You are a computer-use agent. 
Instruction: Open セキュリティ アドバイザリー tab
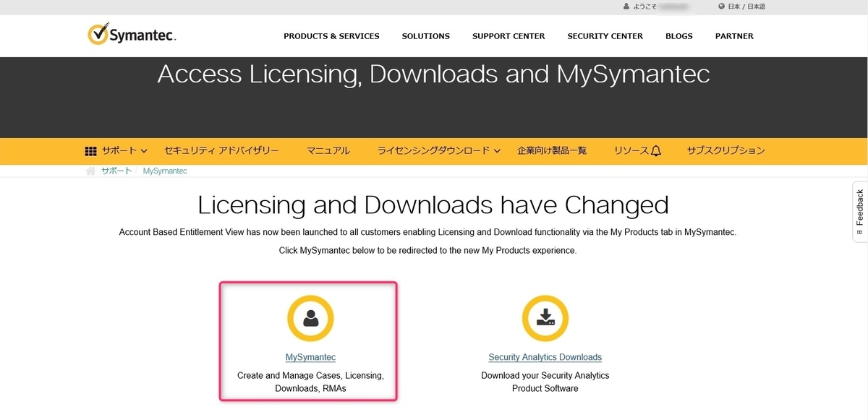pyautogui.click(x=221, y=151)
